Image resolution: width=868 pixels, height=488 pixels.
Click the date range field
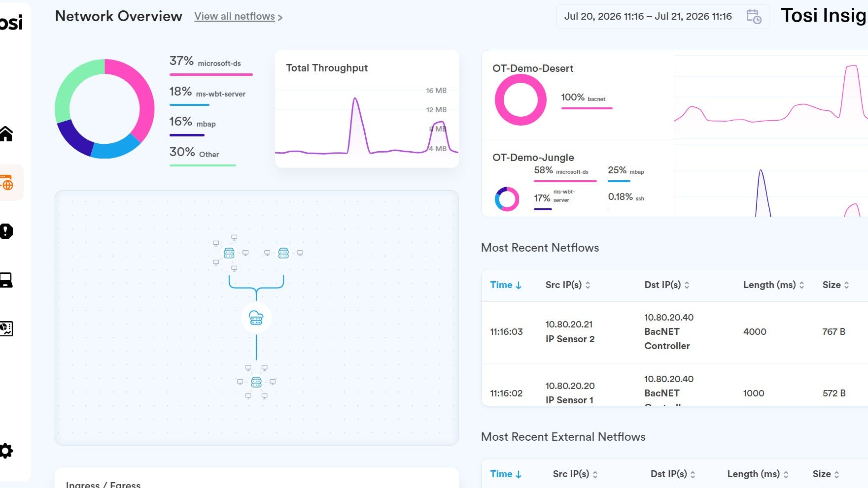[662, 17]
